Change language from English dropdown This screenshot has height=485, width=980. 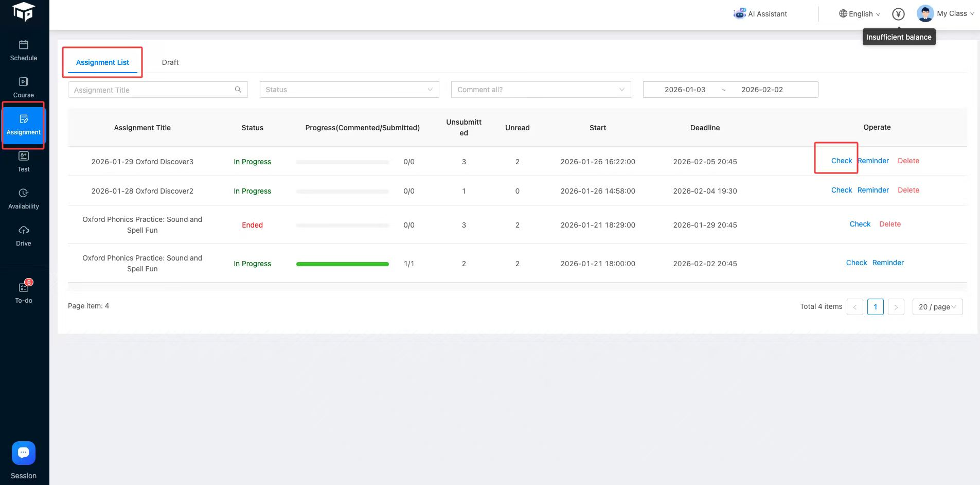click(x=860, y=14)
